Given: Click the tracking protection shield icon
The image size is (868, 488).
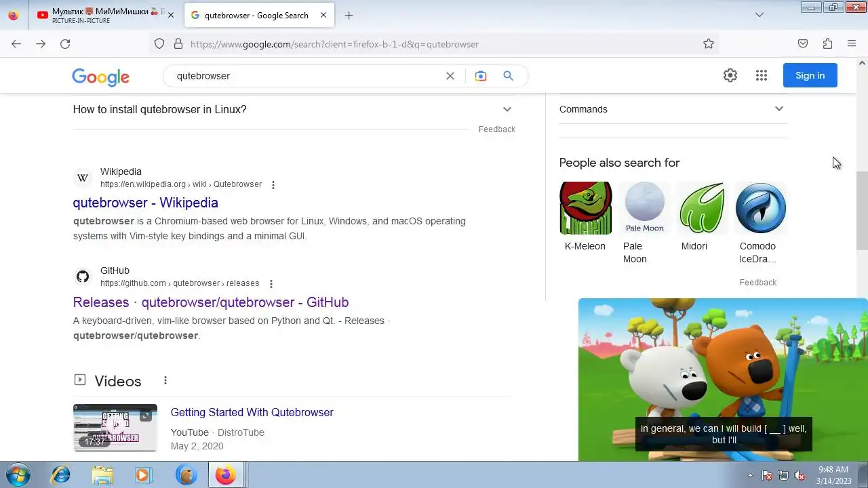Looking at the screenshot, I should (x=159, y=43).
